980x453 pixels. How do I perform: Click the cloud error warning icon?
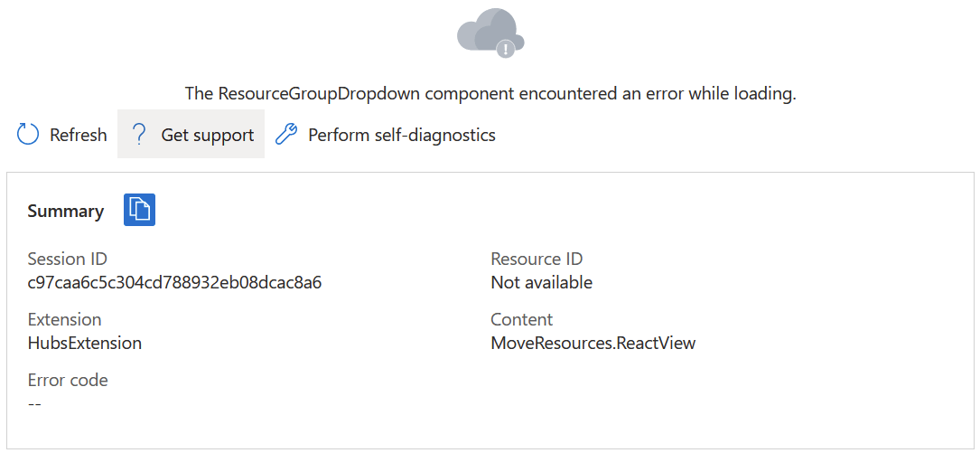pyautogui.click(x=490, y=33)
